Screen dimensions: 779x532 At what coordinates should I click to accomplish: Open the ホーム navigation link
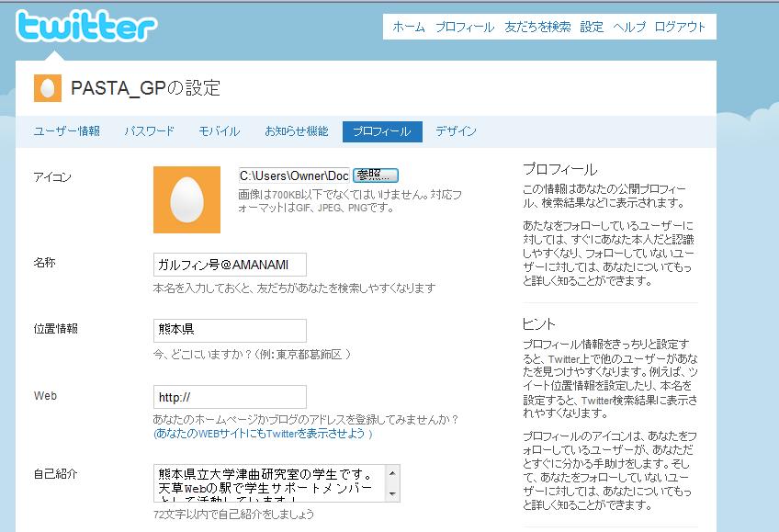[x=409, y=27]
